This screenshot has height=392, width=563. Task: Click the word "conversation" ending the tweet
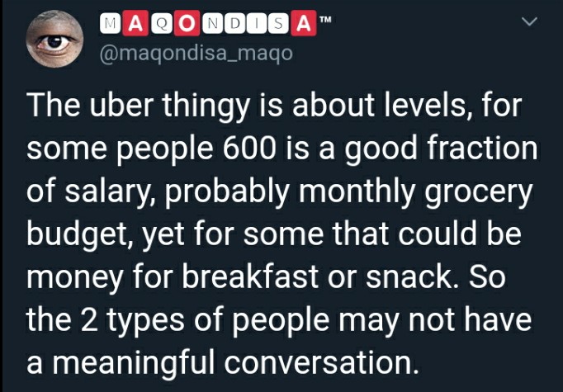pyautogui.click(x=321, y=362)
